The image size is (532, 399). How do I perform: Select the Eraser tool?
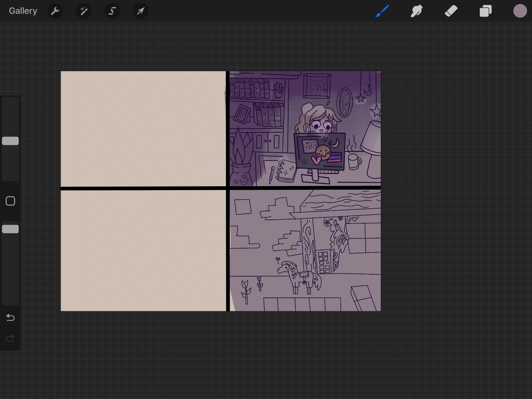451,11
